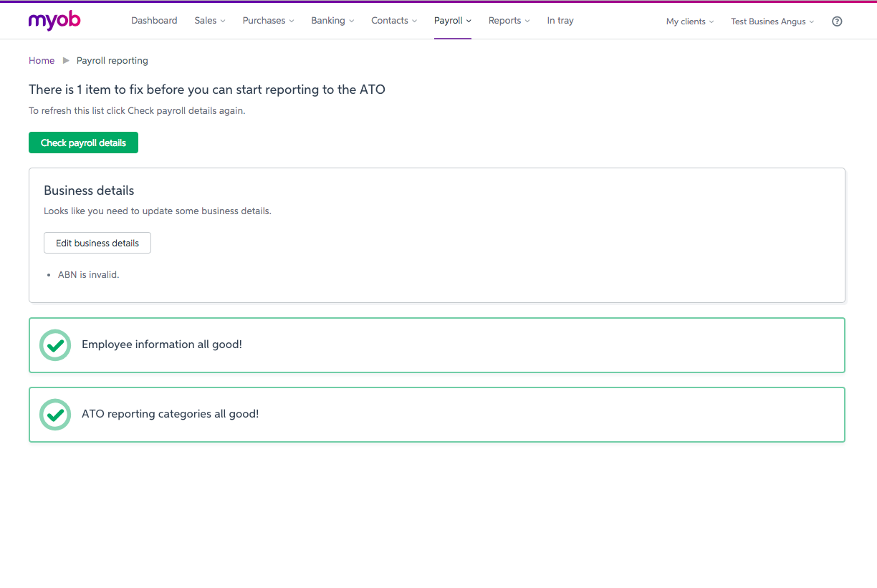877x588 pixels.
Task: Click 'Employee information all good!' text
Action: click(x=162, y=344)
